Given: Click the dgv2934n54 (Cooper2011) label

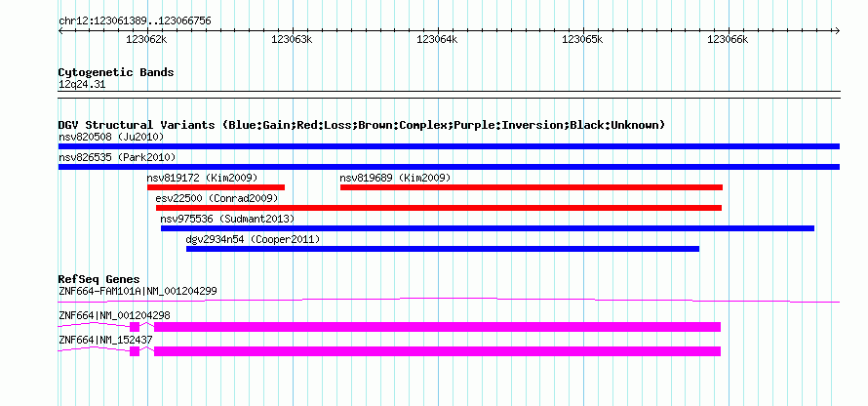Looking at the screenshot, I should coord(253,239).
